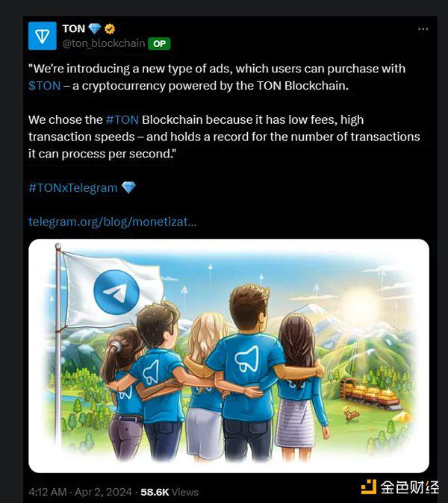Click the diamond emoji beside TON name

coord(95,28)
